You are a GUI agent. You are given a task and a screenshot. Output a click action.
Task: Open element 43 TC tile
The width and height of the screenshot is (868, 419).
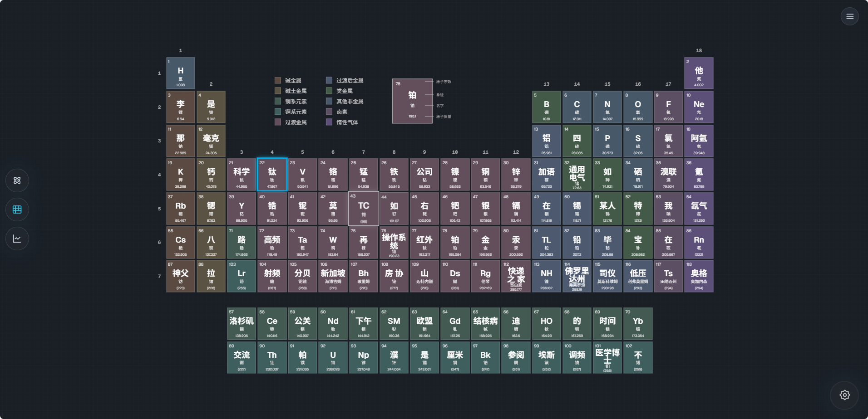coord(363,209)
